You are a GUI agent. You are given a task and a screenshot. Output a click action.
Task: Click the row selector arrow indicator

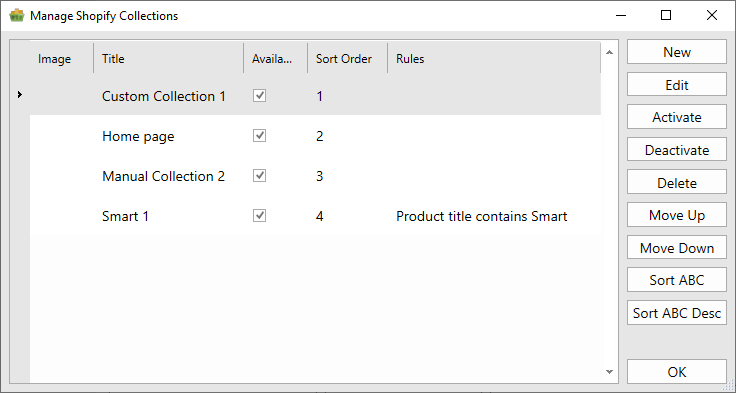point(20,95)
